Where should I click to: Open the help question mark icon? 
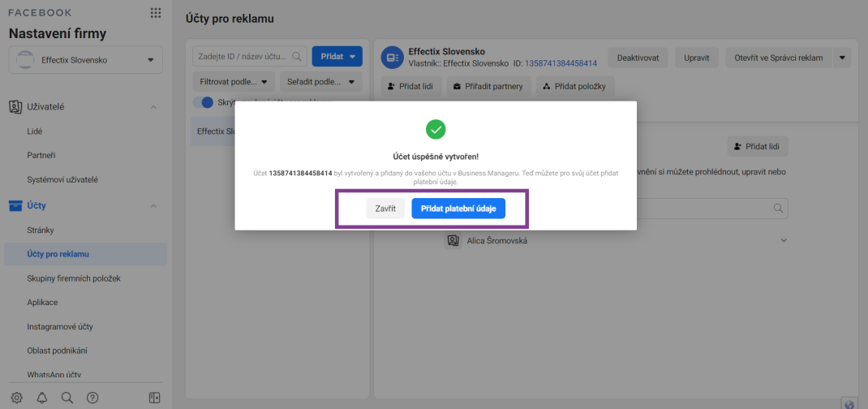tap(92, 398)
